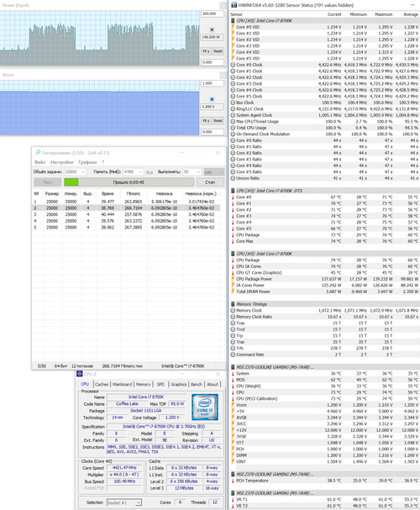Switch to the About tab in CPU-Z

(213, 385)
